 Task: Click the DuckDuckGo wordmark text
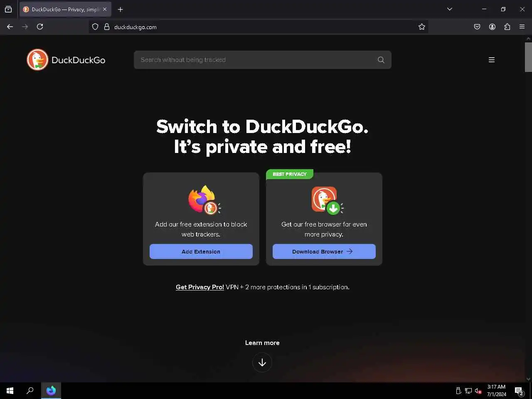pyautogui.click(x=79, y=60)
